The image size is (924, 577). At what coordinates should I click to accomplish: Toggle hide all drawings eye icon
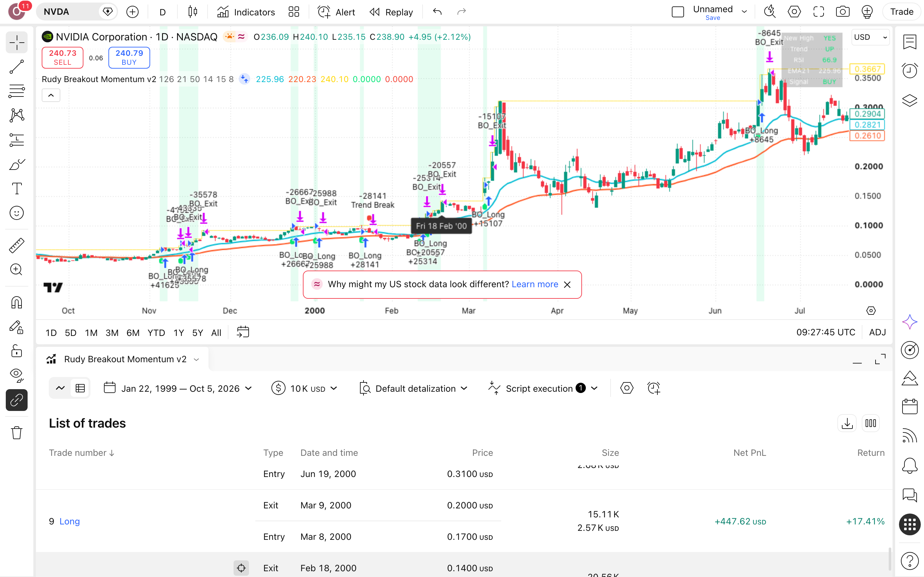point(17,375)
